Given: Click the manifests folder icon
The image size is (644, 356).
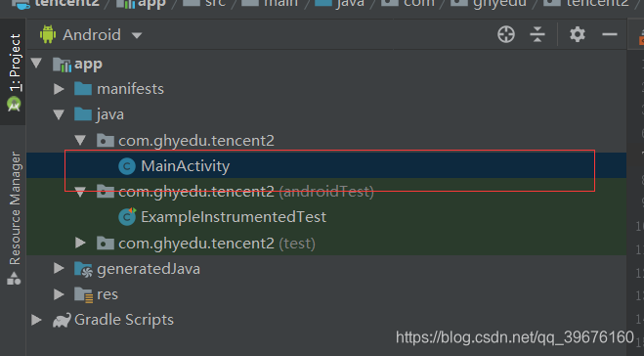Looking at the screenshot, I should click(x=83, y=88).
